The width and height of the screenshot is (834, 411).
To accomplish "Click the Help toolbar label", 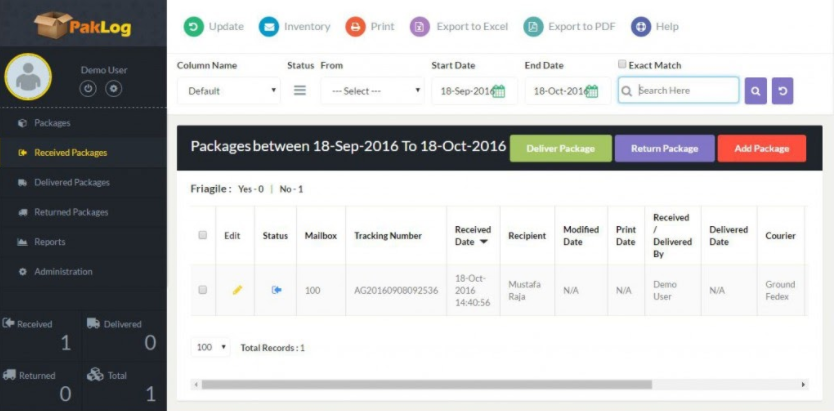I will click(667, 27).
